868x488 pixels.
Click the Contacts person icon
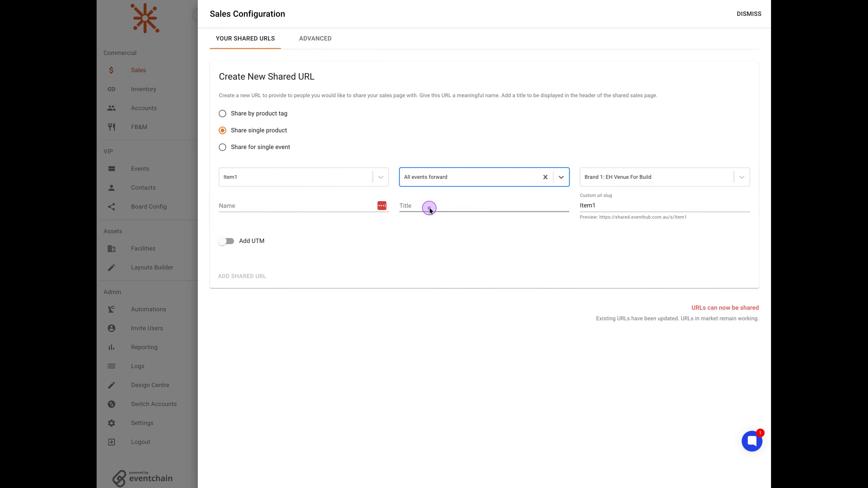click(x=112, y=188)
